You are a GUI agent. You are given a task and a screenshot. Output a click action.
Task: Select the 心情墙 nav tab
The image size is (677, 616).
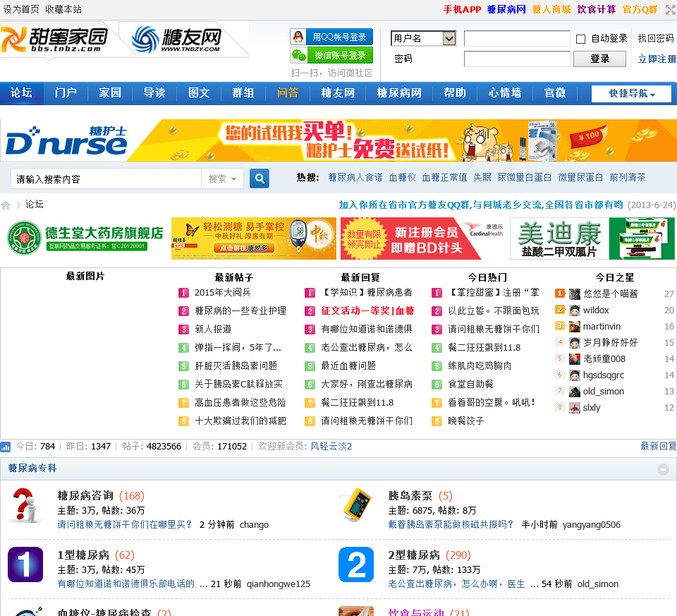tap(505, 93)
